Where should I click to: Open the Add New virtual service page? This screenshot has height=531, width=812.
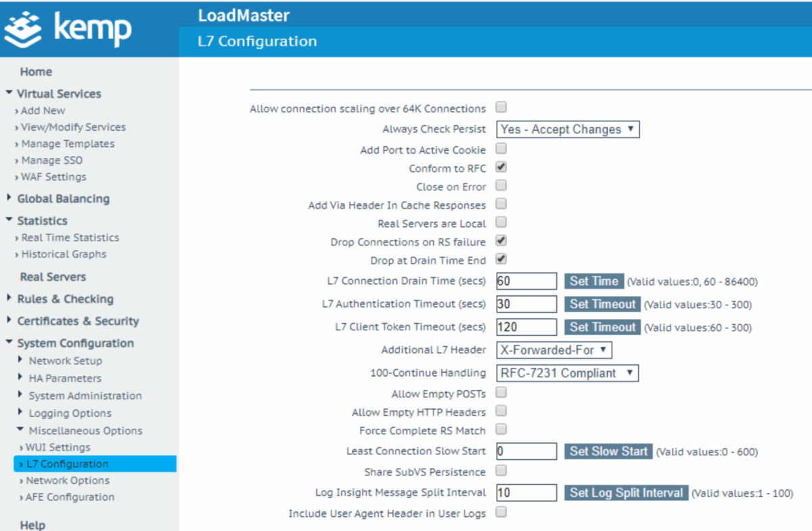[x=44, y=110]
